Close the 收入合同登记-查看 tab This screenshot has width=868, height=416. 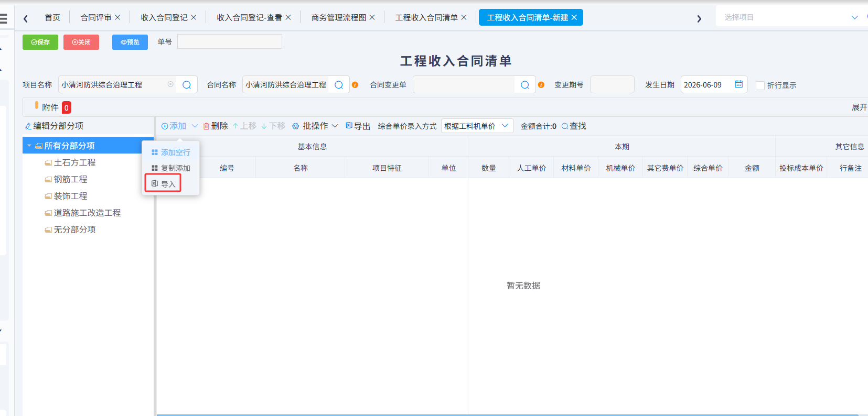pyautogui.click(x=288, y=17)
